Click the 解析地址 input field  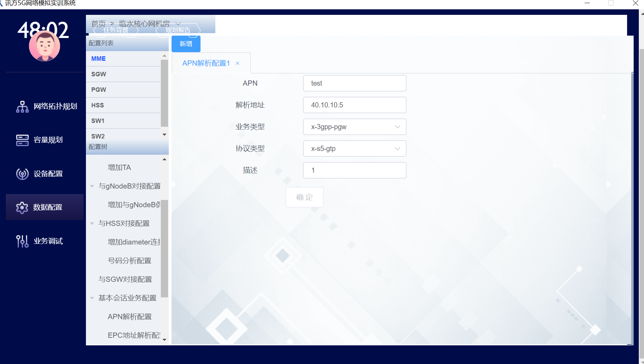click(354, 105)
